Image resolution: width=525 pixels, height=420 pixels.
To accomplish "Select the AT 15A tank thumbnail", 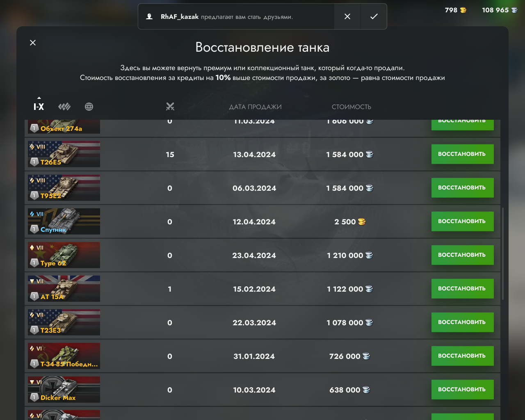I will click(x=64, y=289).
